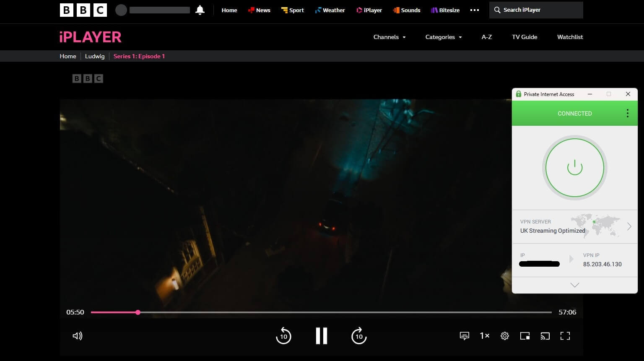Click the BBC logo in header
This screenshot has height=361, width=644.
point(83,10)
